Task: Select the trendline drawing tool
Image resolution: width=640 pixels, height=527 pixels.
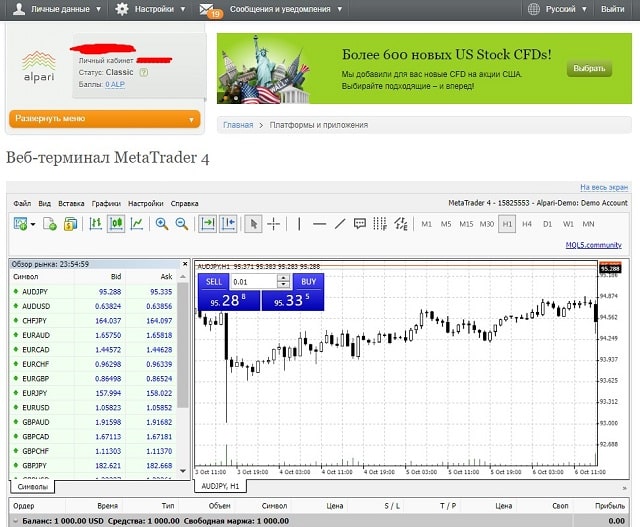Action: [x=340, y=224]
